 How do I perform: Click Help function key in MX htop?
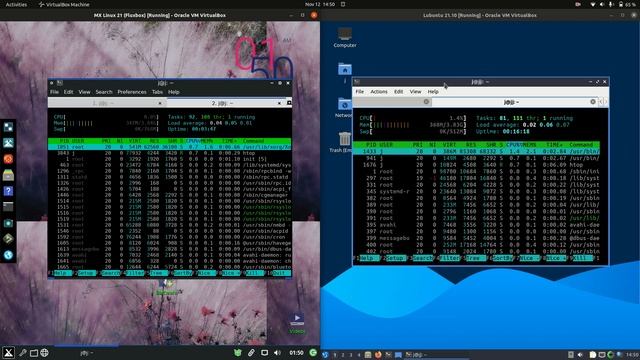[x=63, y=273]
